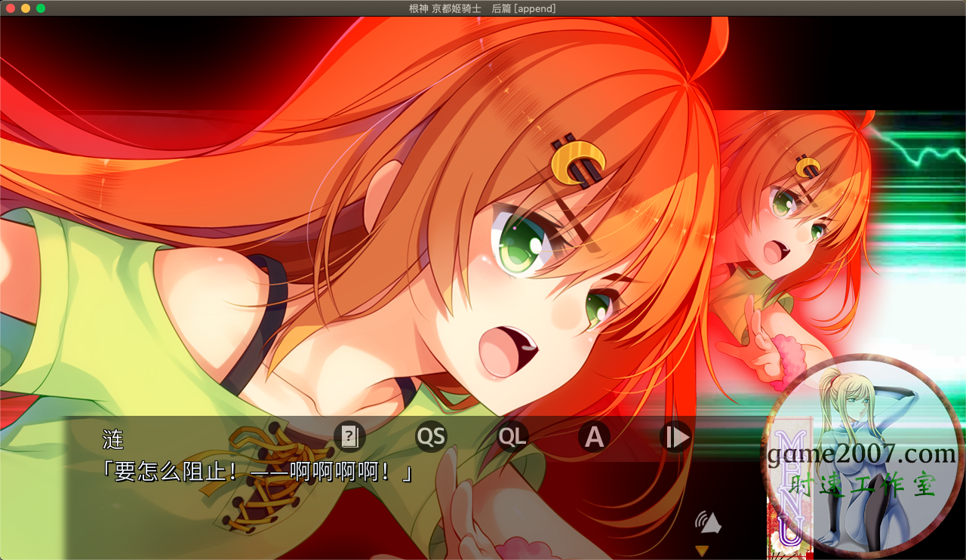The height and width of the screenshot is (560, 966).
Task: Click the QS quick save button
Action: click(x=431, y=437)
